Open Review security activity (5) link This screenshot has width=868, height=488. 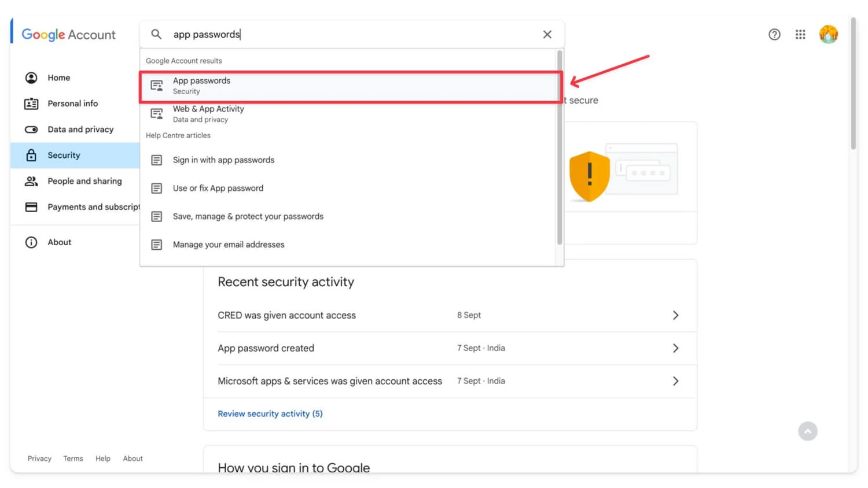(270, 414)
